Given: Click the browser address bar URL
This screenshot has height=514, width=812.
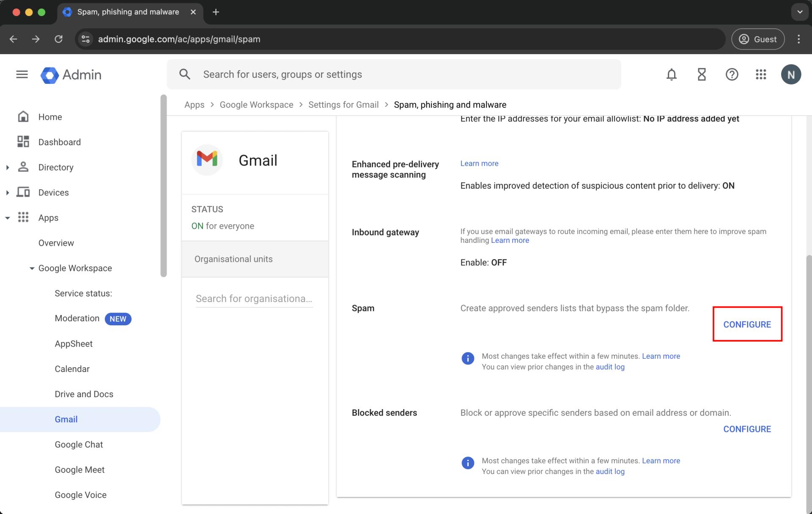Looking at the screenshot, I should click(x=179, y=39).
